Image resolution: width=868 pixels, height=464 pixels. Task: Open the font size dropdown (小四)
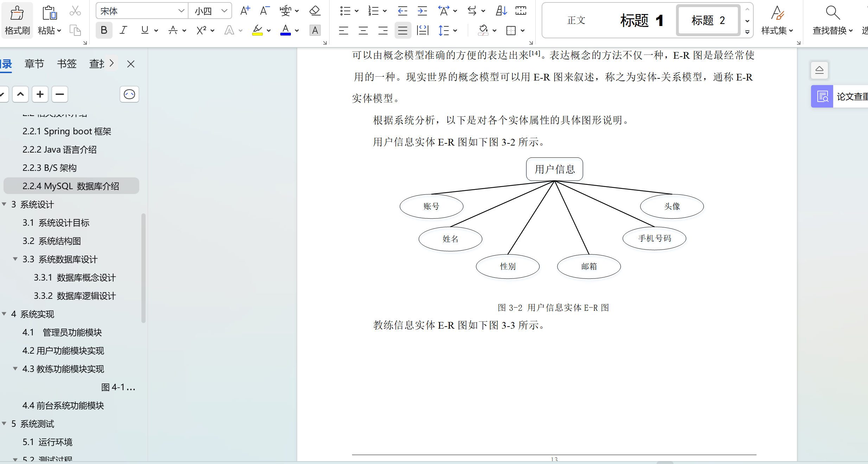[x=224, y=11]
